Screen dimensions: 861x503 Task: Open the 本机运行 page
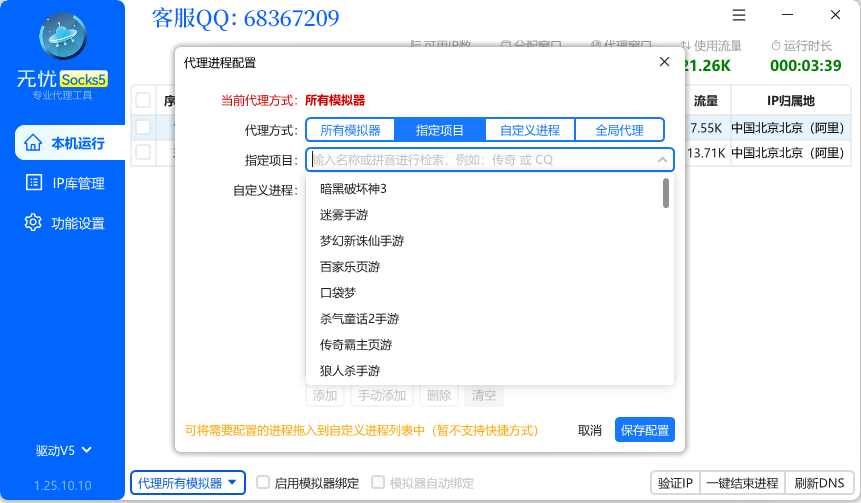(70, 143)
